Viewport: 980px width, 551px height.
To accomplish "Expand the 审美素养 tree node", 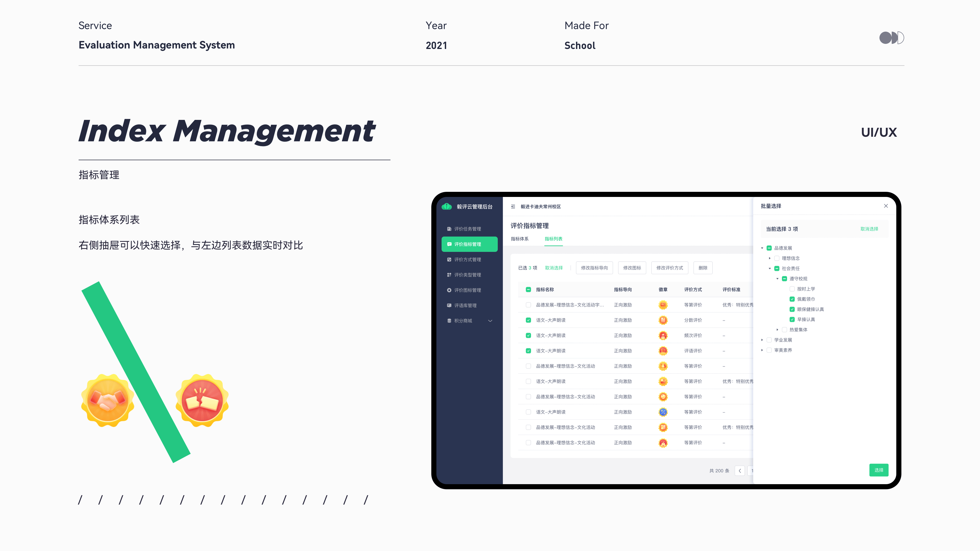I will (x=762, y=350).
